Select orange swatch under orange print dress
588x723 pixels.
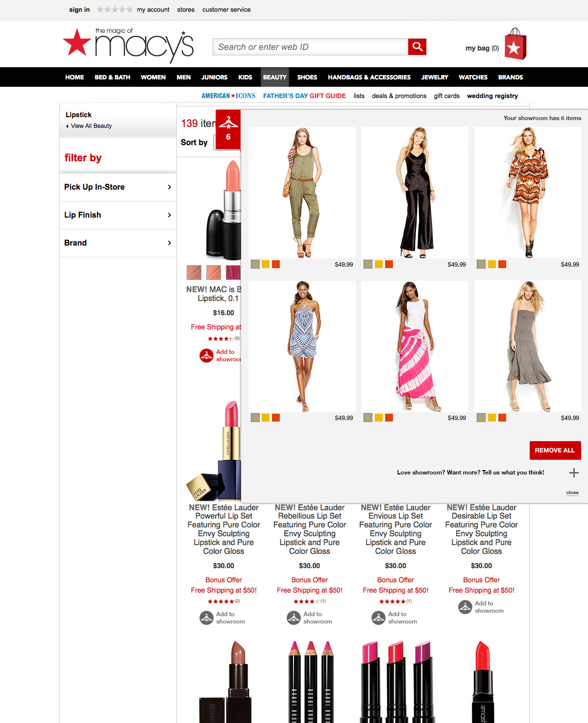pos(502,264)
